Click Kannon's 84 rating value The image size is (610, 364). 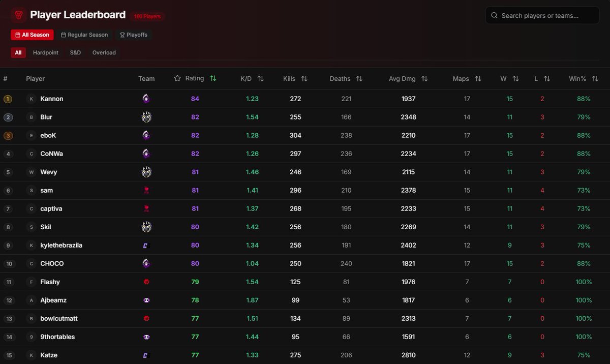coord(195,99)
